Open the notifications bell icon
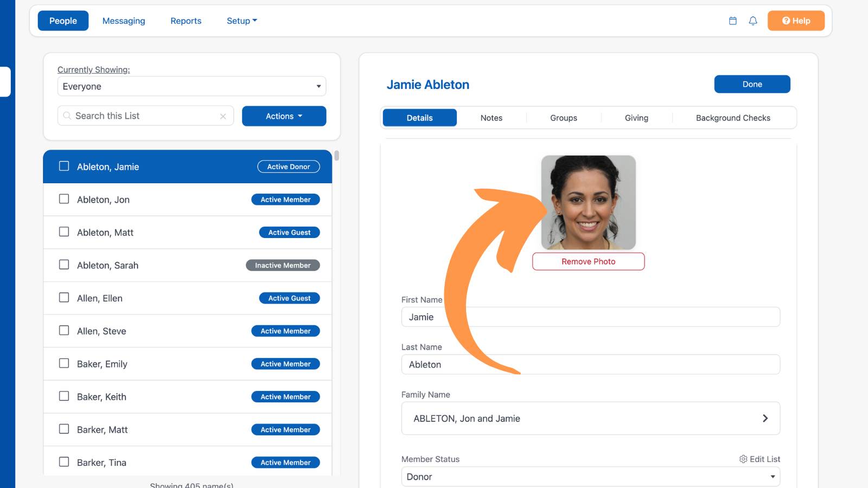The width and height of the screenshot is (868, 488). (x=753, y=21)
